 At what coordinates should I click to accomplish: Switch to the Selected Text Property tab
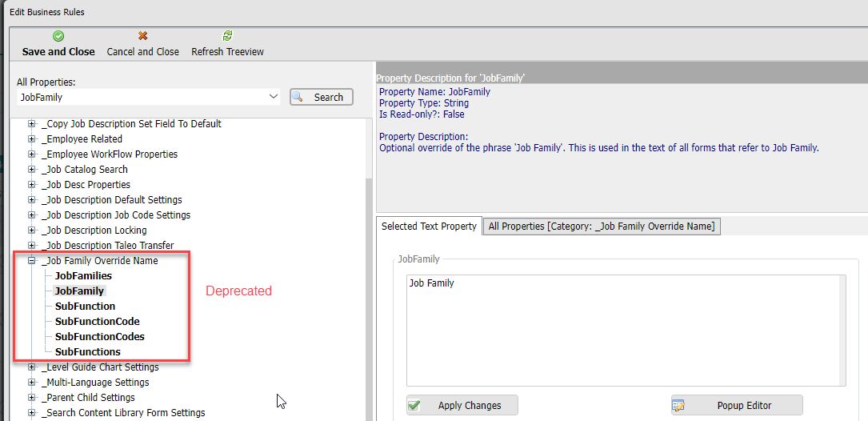[429, 227]
